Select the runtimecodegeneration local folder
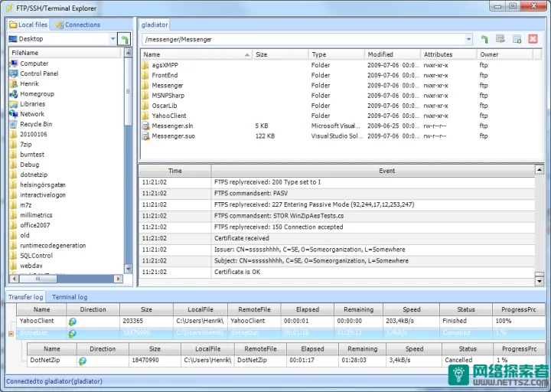Screen dimensions: 551x392 click(53, 246)
